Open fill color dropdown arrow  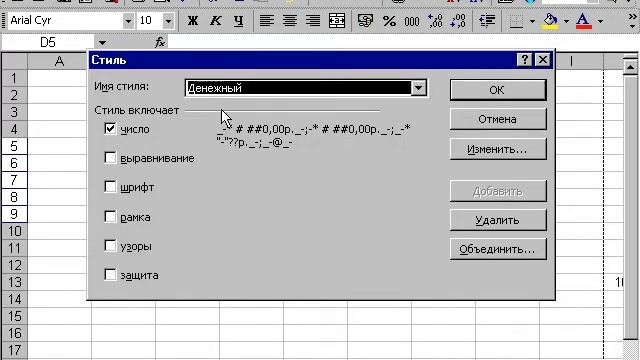pyautogui.click(x=566, y=21)
